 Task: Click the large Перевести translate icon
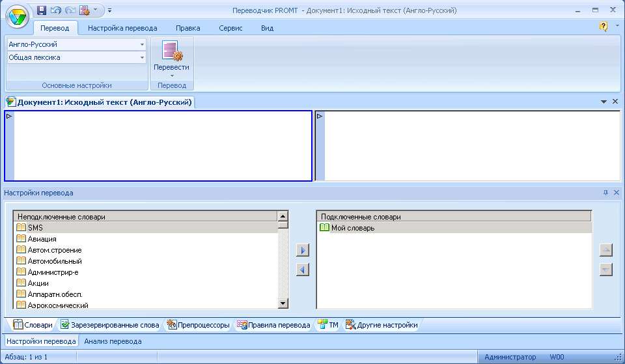coord(172,51)
